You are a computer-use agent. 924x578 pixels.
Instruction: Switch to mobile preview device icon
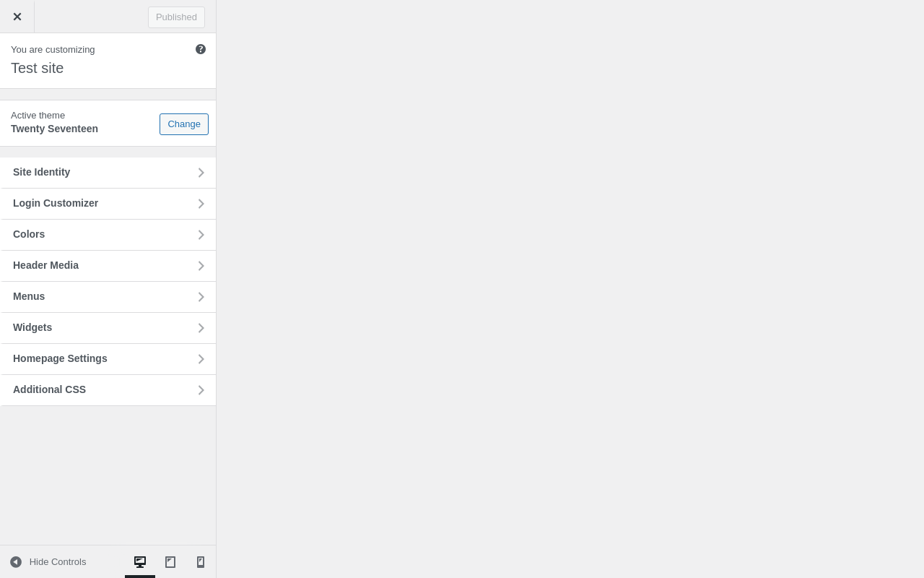[x=201, y=562]
